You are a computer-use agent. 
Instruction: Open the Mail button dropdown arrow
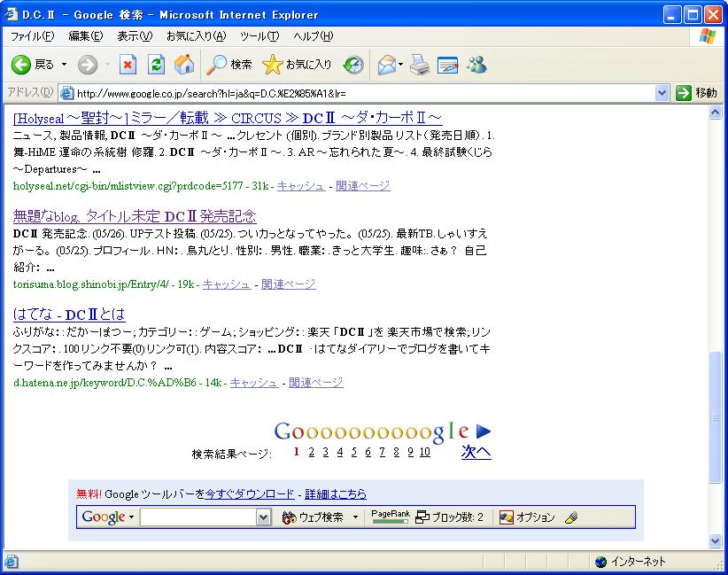click(x=400, y=65)
